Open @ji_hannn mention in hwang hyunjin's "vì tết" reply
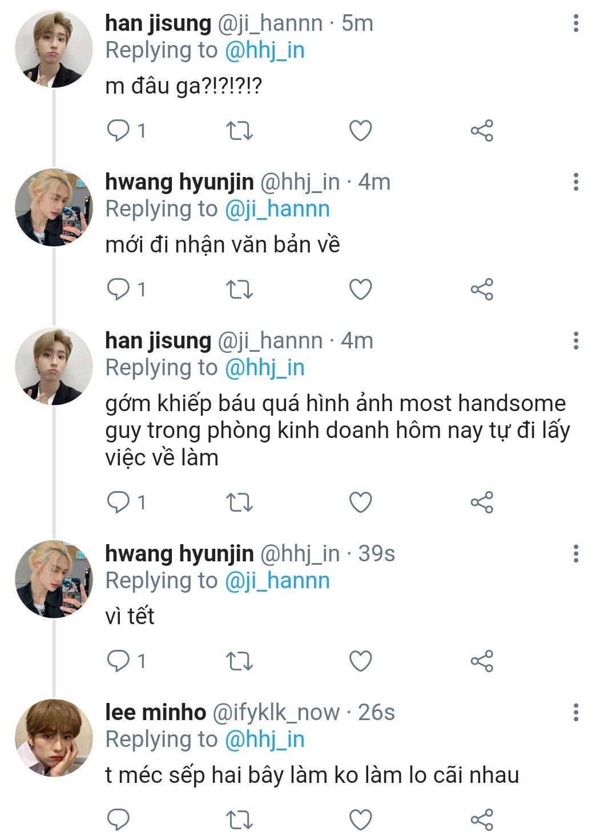Image resolution: width=616 pixels, height=840 pixels. point(277,581)
